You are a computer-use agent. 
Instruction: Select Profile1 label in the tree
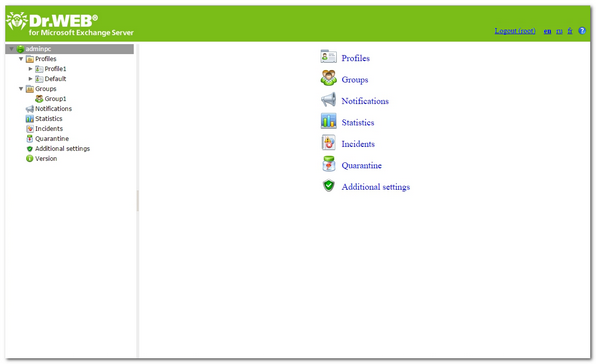click(x=55, y=69)
